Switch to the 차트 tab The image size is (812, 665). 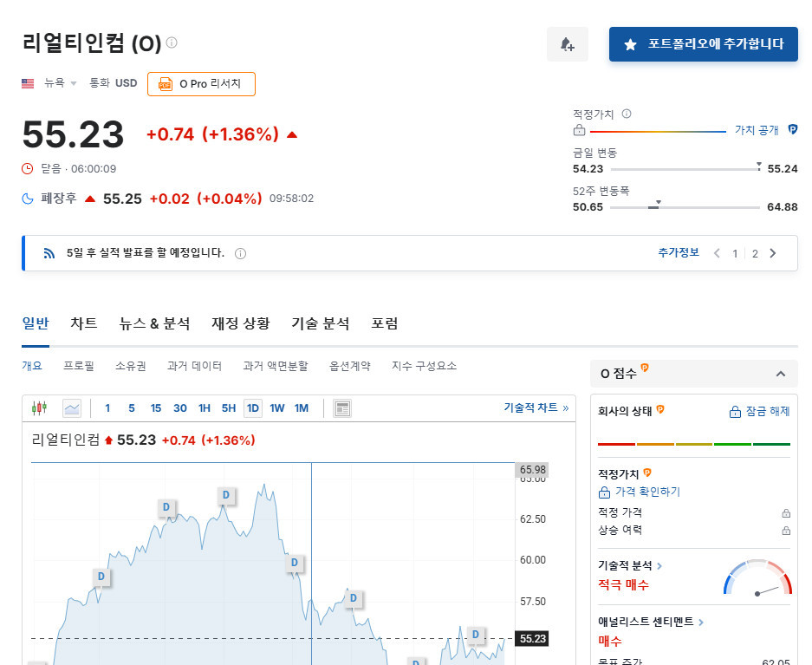pos(84,323)
